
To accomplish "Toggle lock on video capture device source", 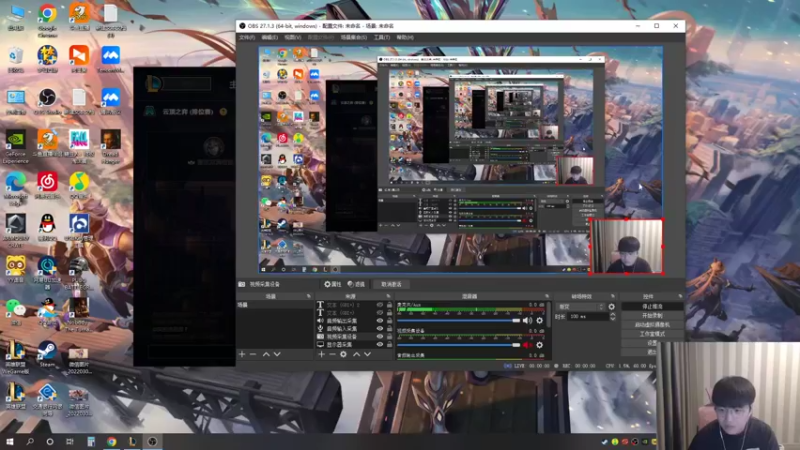I will click(x=389, y=337).
